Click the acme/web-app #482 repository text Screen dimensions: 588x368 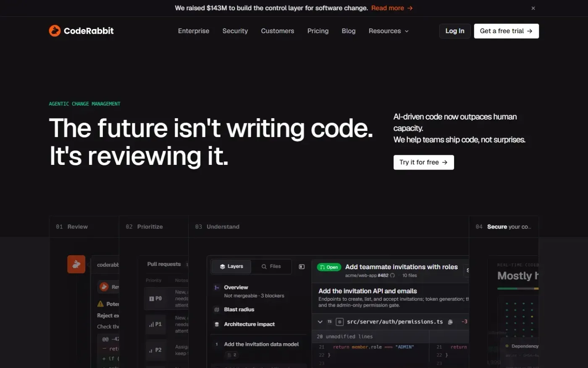pos(367,275)
